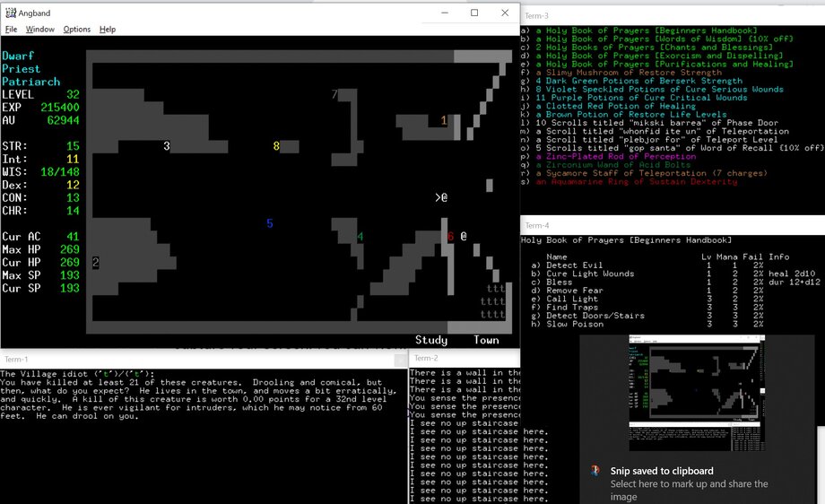
Task: Open the saved snip thumbnail preview
Action: coord(697,393)
